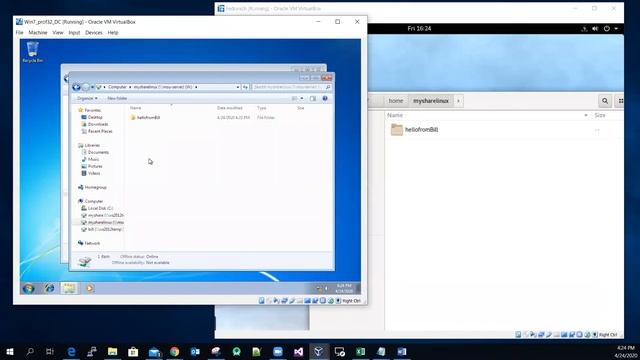Viewport: 640px width, 360px height.
Task: Select Favorites in the navigation pane
Action: click(x=89, y=110)
